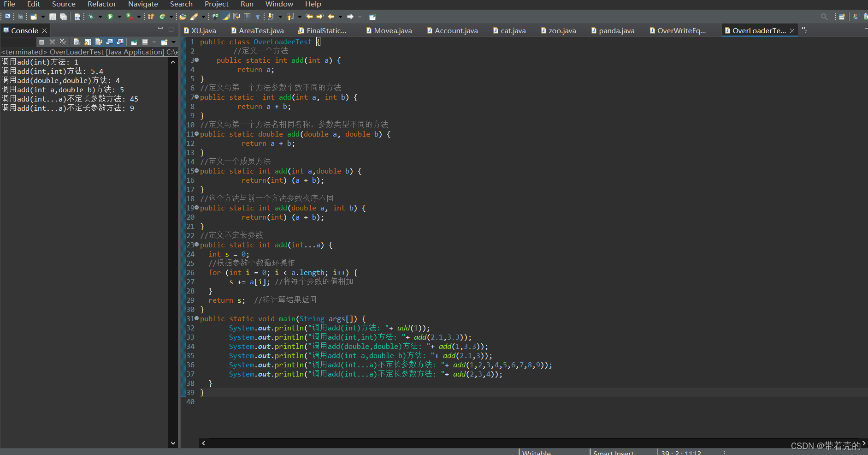Open the Run button dropdown arrow
The image size is (868, 455).
click(x=119, y=17)
